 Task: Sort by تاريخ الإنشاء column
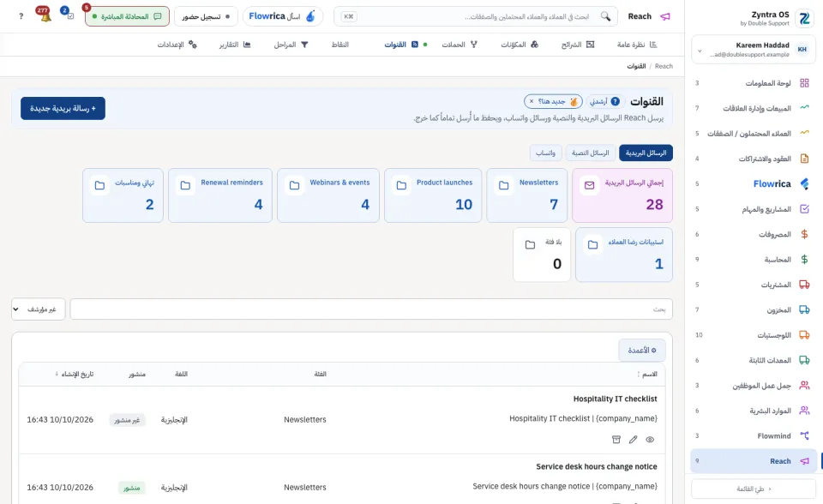tap(75, 374)
